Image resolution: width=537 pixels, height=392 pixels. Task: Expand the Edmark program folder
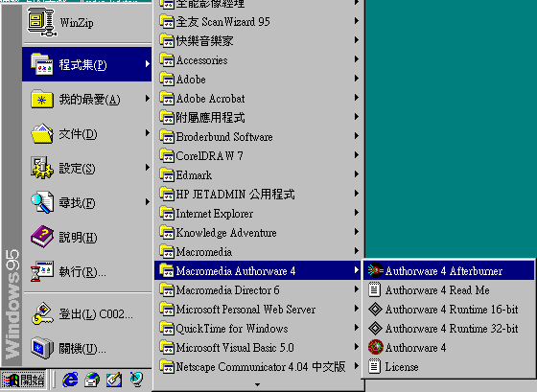259,175
